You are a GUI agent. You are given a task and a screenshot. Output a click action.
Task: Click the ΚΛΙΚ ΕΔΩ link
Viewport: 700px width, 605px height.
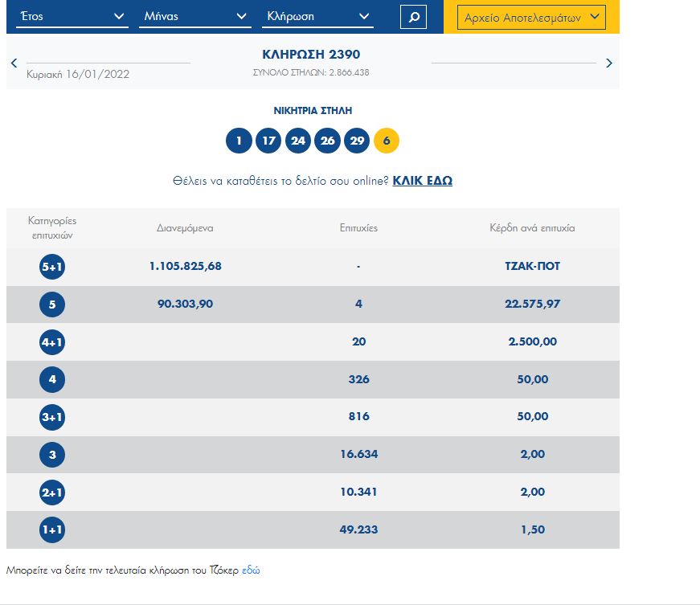(x=422, y=181)
